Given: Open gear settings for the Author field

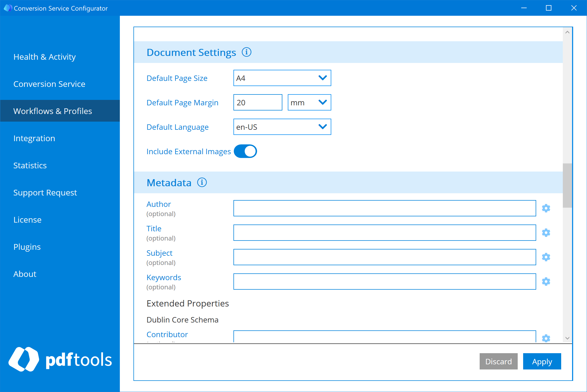Looking at the screenshot, I should 546,208.
